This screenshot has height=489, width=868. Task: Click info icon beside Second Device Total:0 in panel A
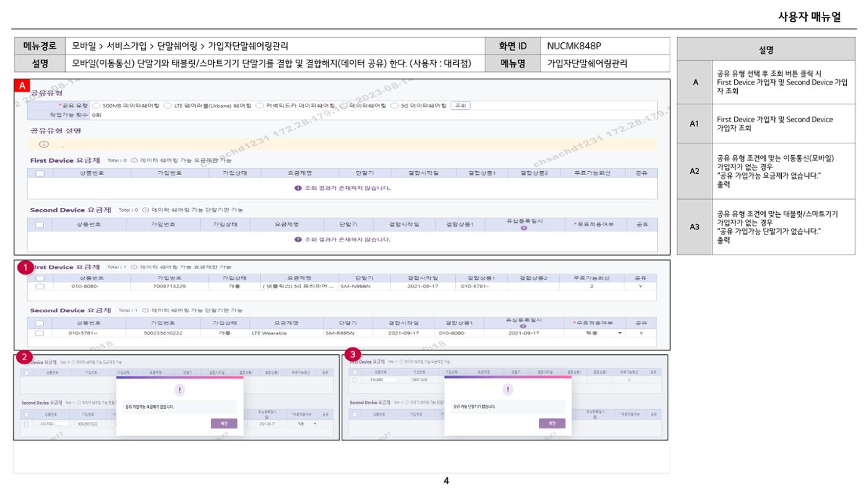[146, 210]
